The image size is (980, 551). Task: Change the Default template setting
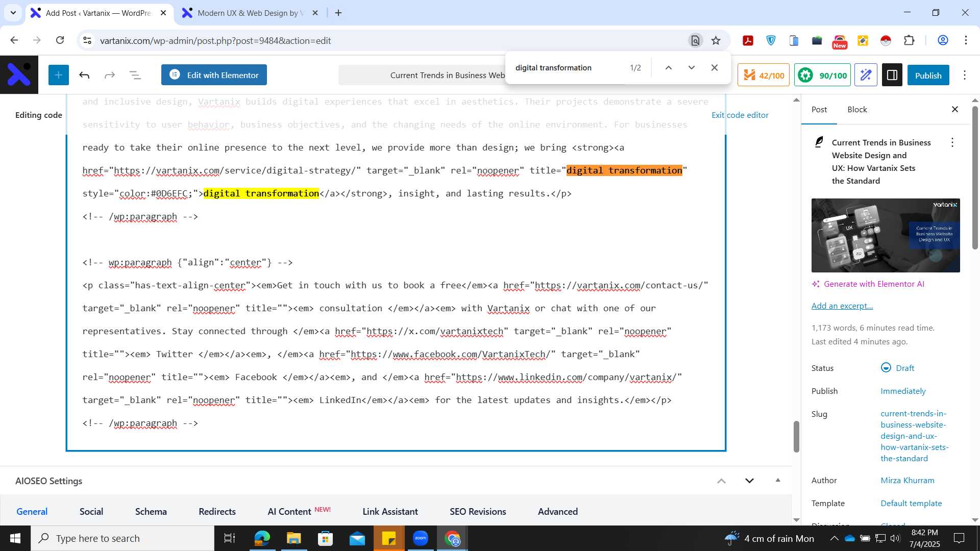coord(911,503)
